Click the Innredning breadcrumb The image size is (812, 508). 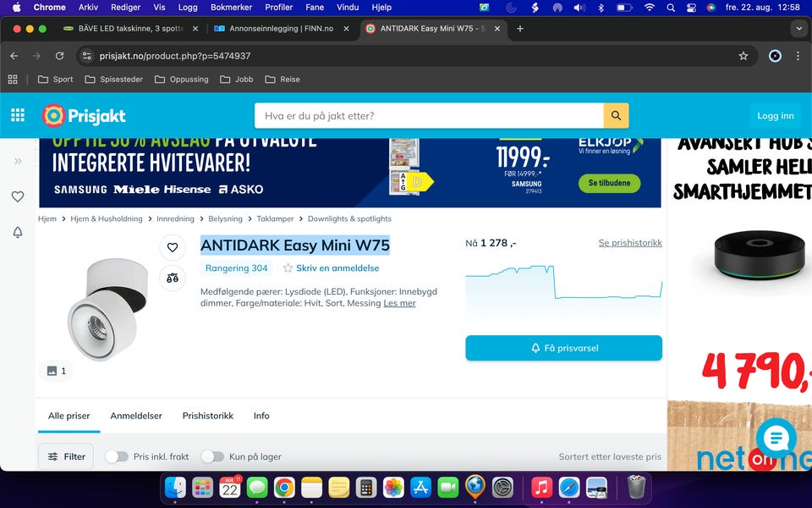tap(175, 218)
